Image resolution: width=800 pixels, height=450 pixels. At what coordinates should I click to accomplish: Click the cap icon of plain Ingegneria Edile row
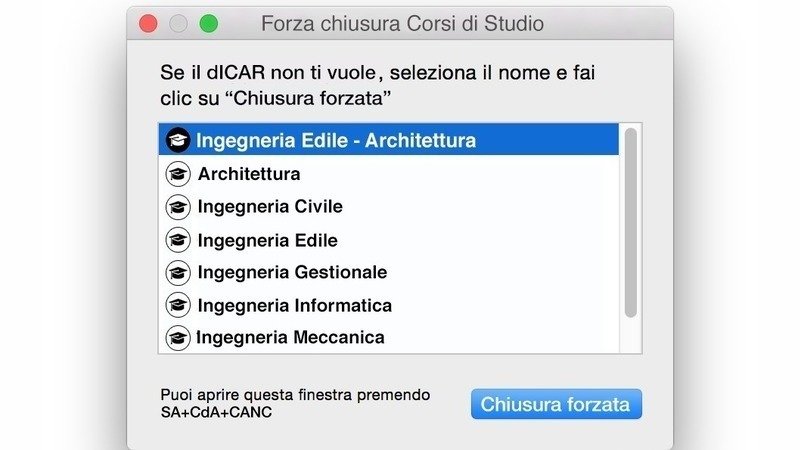(178, 240)
